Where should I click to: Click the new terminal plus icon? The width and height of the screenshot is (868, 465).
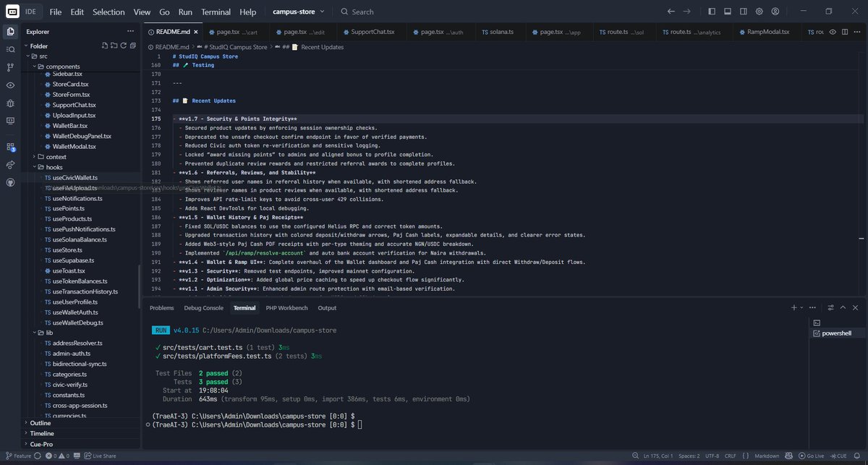coord(794,307)
